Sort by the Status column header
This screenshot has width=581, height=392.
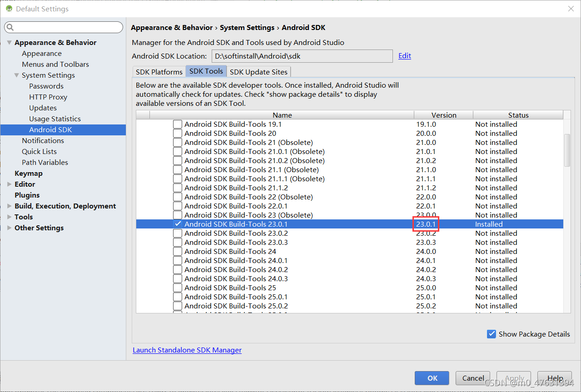tap(518, 115)
